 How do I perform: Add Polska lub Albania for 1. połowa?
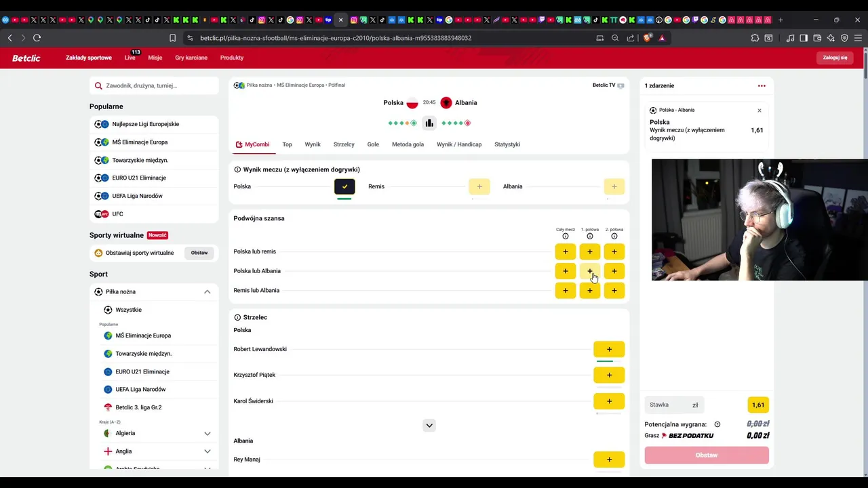pos(590,271)
